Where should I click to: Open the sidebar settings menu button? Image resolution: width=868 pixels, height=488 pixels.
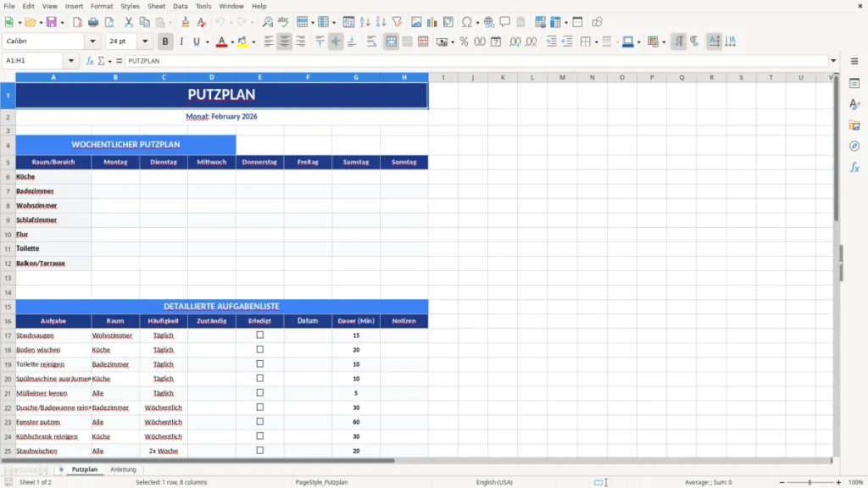coord(854,61)
